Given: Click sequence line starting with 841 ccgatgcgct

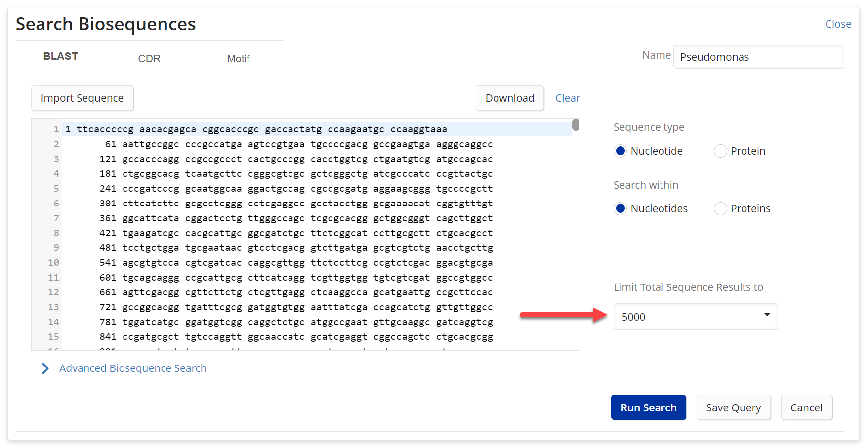Looking at the screenshot, I should [317, 337].
